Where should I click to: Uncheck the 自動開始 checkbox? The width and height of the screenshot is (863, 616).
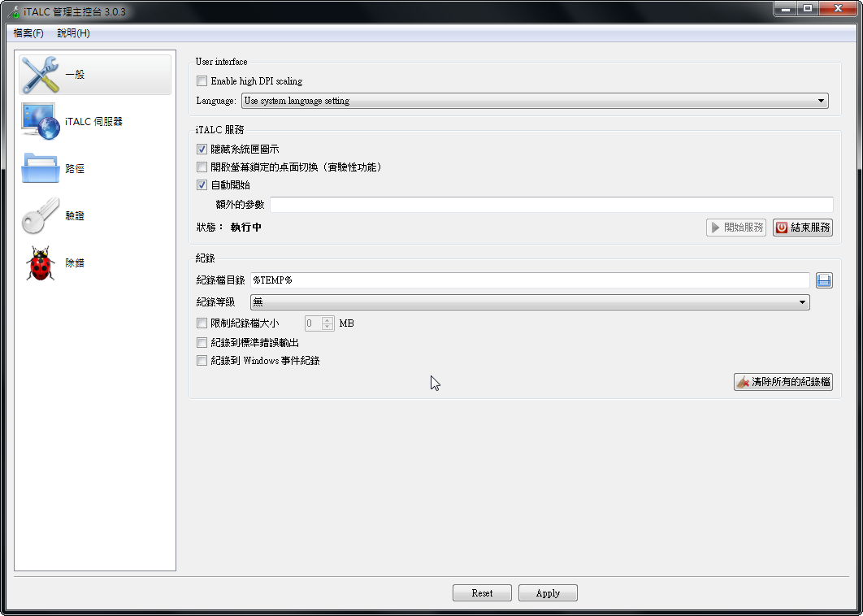(x=202, y=185)
